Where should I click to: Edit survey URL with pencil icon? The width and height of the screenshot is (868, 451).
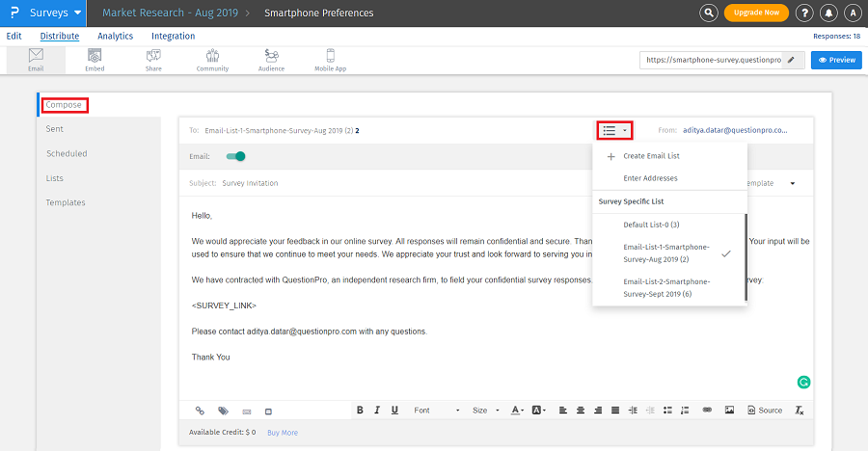click(792, 60)
